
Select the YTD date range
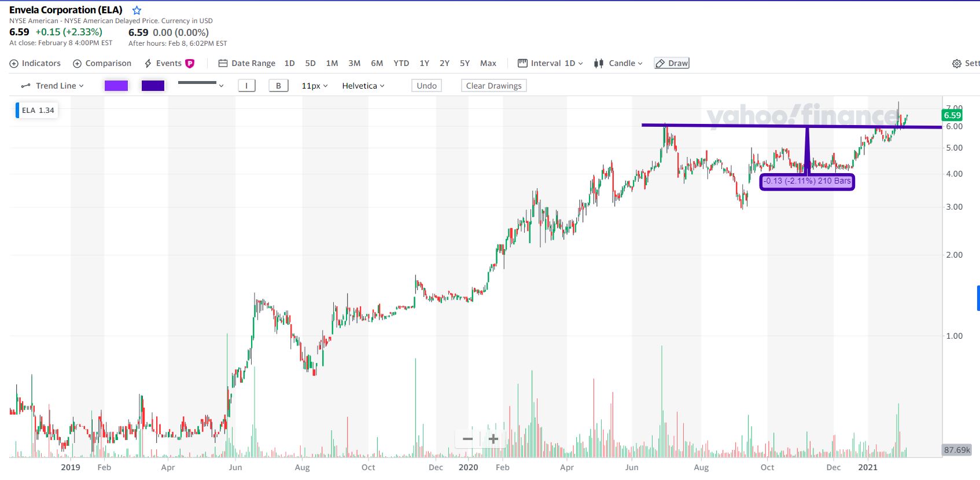pos(401,63)
